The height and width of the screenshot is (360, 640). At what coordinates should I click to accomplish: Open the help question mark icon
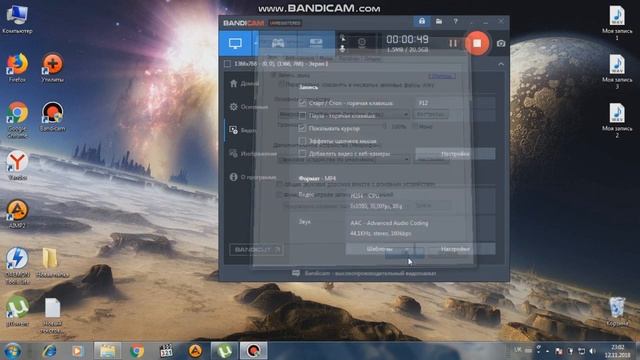pos(456,21)
